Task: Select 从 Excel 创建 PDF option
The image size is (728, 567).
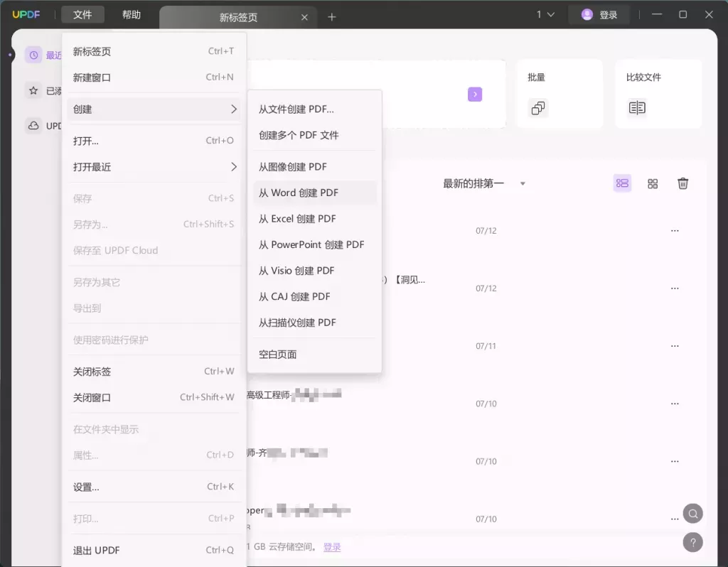Action: click(314, 219)
